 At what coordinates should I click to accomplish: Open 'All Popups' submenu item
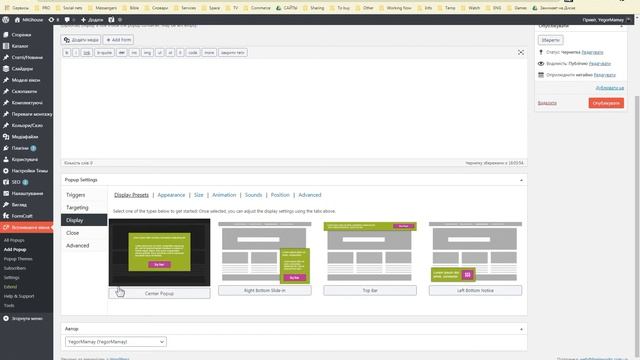(14, 240)
